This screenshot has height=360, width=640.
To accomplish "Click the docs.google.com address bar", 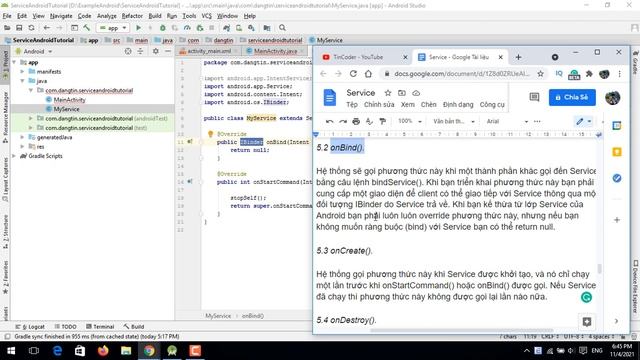I will 462,74.
